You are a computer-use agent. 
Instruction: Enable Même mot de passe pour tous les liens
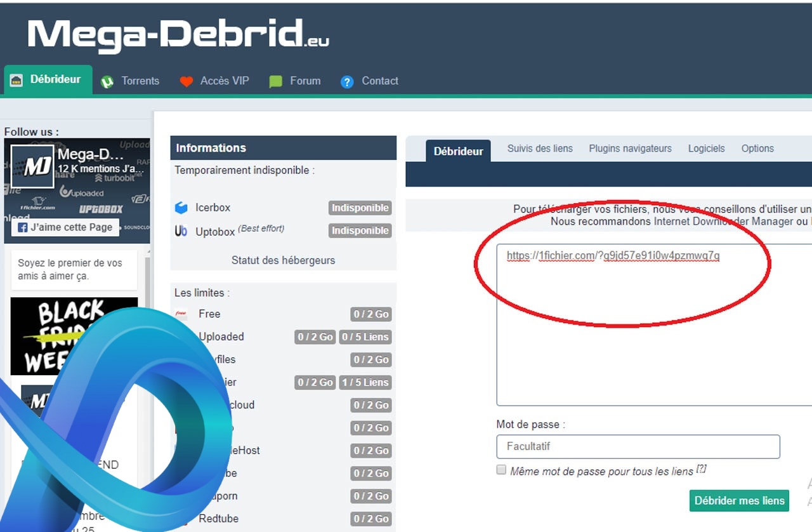point(501,470)
